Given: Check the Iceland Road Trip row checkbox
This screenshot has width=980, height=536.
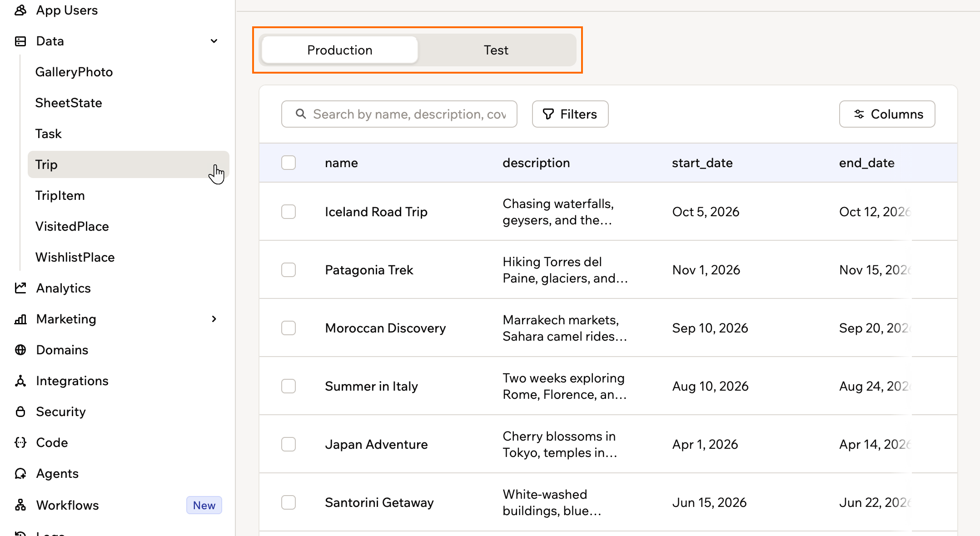Looking at the screenshot, I should tap(289, 212).
